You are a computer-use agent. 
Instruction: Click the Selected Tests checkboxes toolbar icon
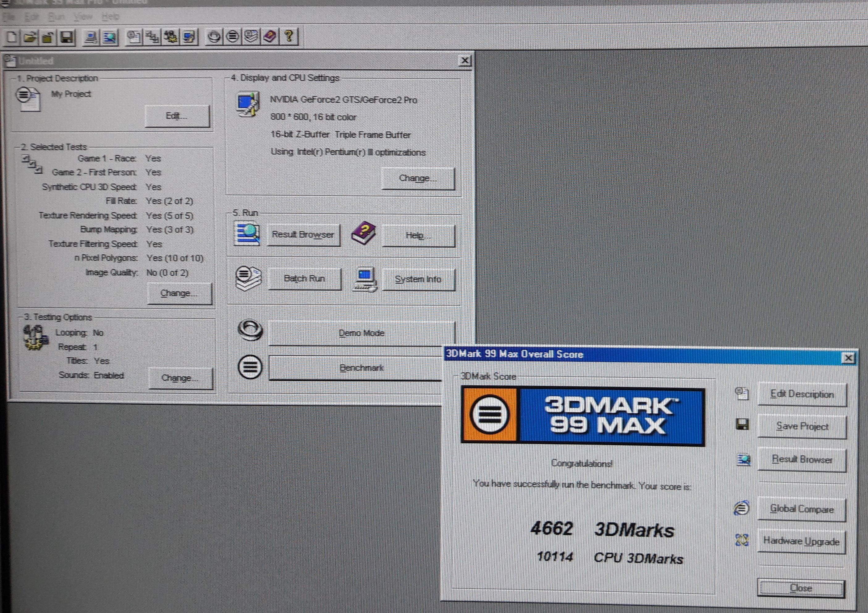(152, 37)
